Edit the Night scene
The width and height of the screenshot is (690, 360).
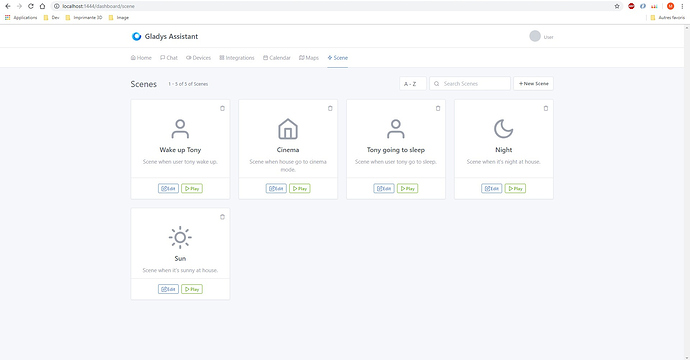click(x=492, y=188)
